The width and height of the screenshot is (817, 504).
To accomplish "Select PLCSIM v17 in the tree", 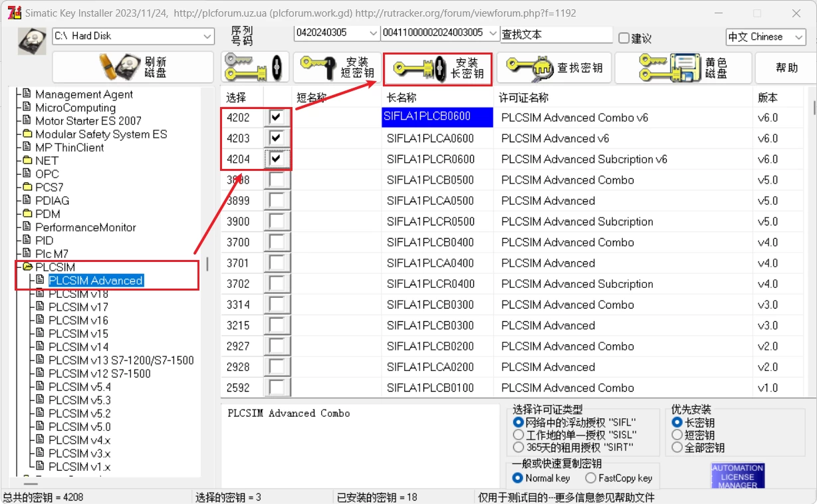I will pyautogui.click(x=78, y=307).
